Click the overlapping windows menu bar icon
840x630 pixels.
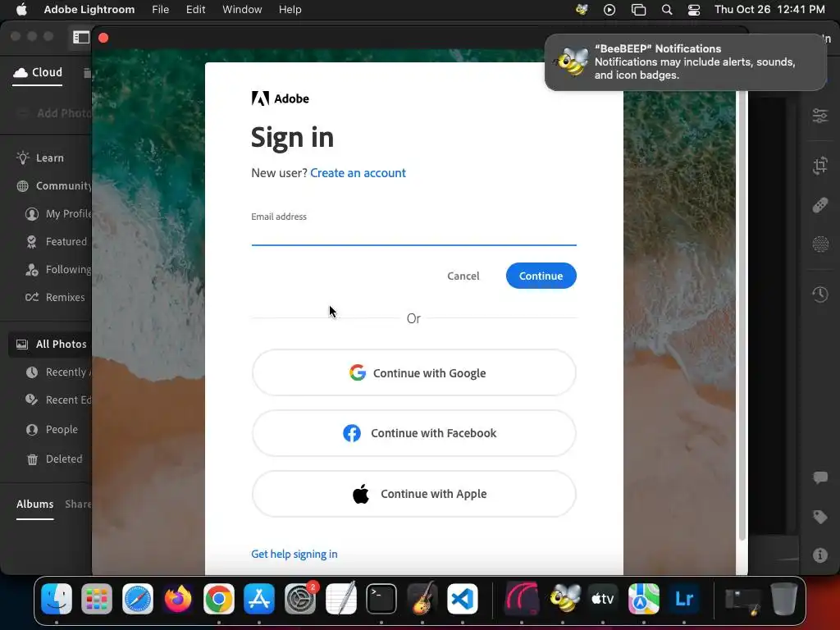click(x=638, y=10)
